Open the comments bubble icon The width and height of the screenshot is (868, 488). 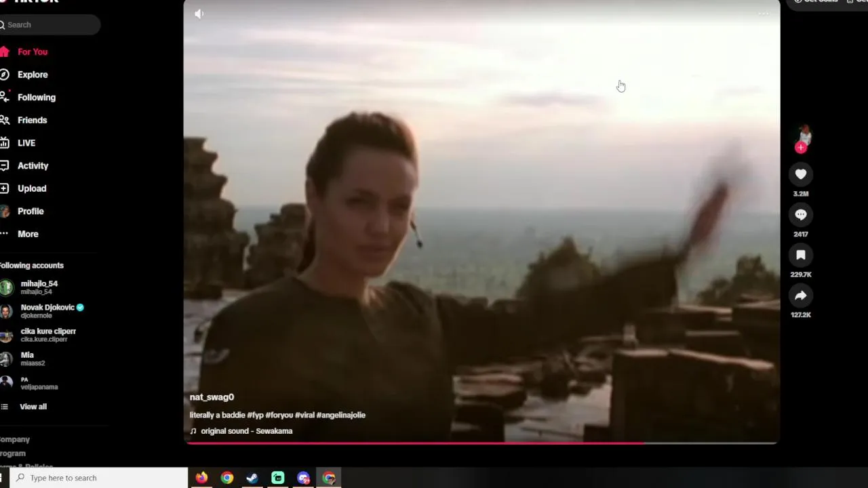coord(801,215)
